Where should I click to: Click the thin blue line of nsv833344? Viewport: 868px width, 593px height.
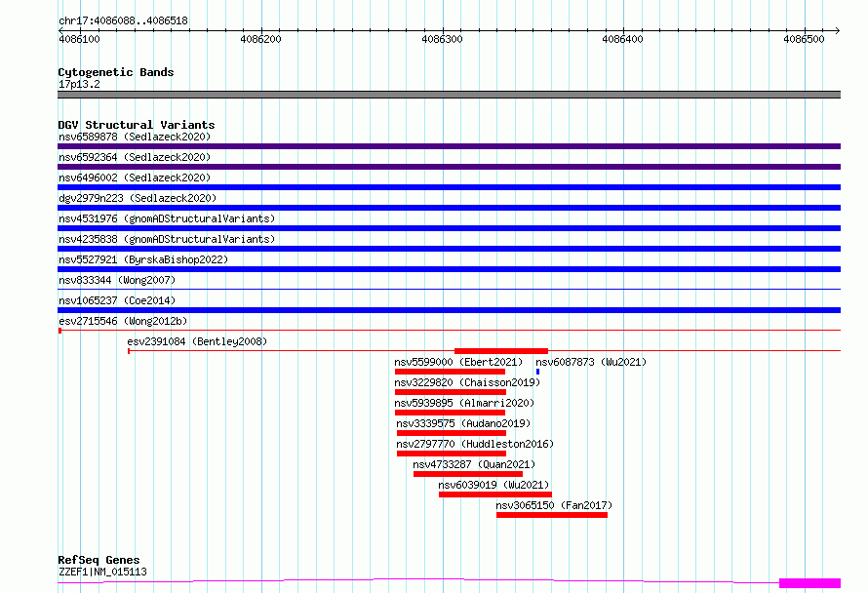(x=449, y=289)
